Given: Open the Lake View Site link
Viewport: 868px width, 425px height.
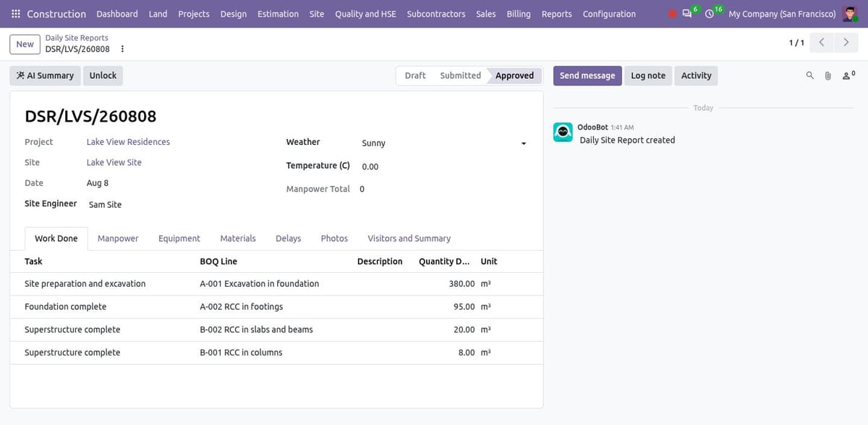Looking at the screenshot, I should click(114, 162).
